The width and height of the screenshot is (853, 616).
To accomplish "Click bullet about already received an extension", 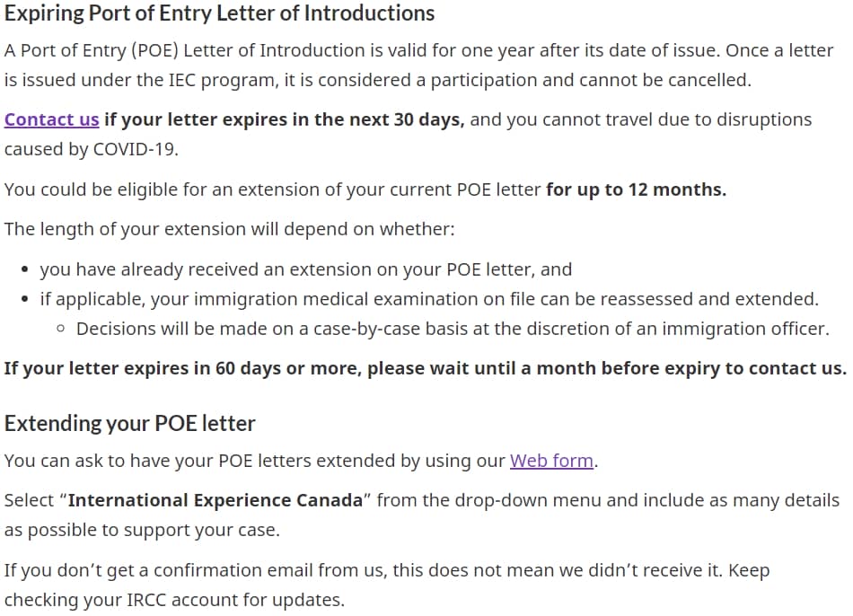I will tap(305, 269).
